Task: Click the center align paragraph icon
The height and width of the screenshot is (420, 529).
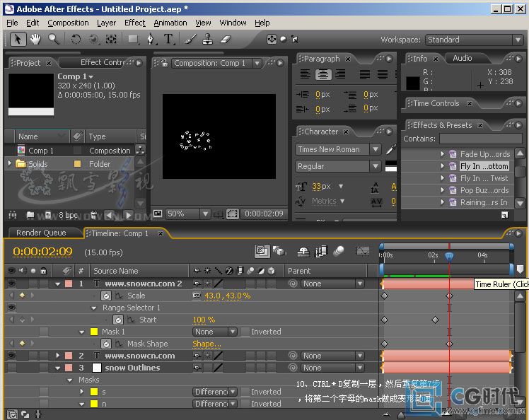Action: point(323,74)
